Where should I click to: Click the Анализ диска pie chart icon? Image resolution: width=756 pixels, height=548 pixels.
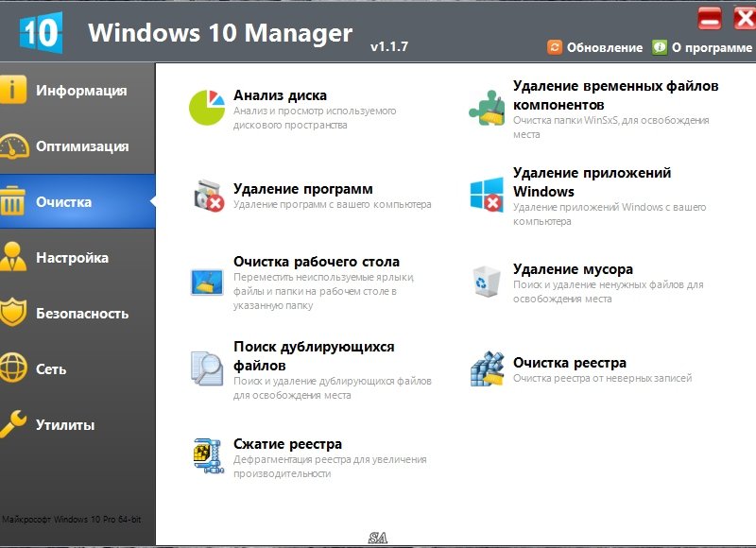(x=207, y=108)
